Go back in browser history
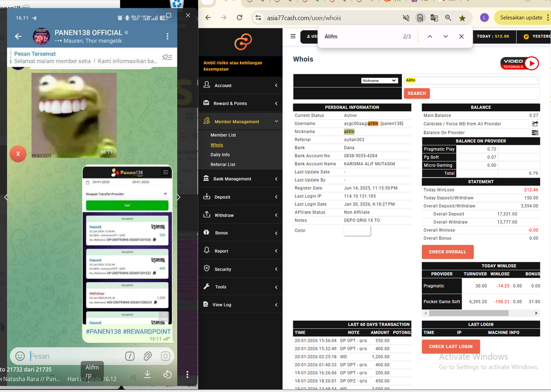The height and width of the screenshot is (392, 551). tap(208, 18)
